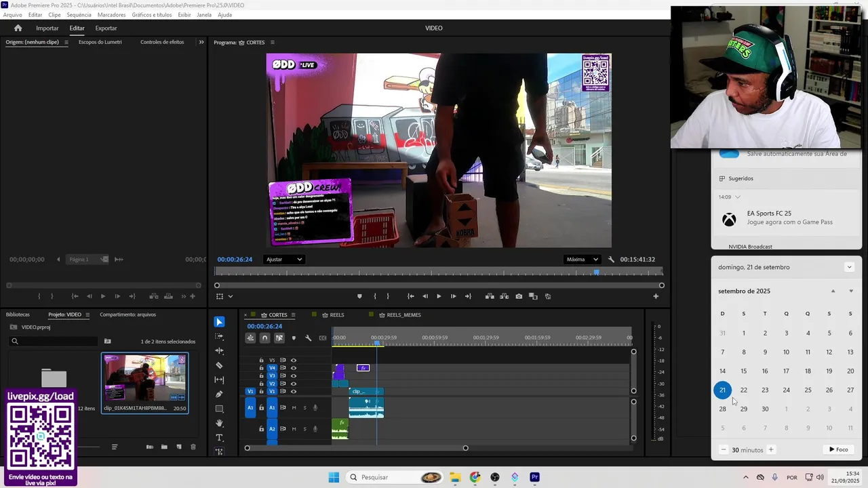
Task: Go to previous month in calendar
Action: (x=833, y=291)
